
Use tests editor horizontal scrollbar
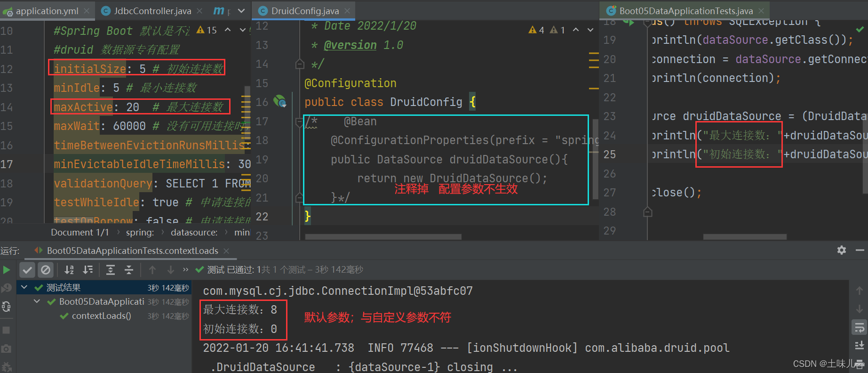point(745,237)
